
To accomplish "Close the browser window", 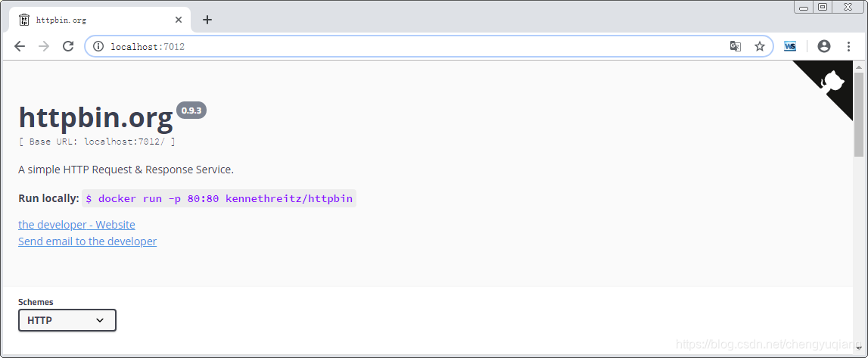I will click(x=848, y=8).
